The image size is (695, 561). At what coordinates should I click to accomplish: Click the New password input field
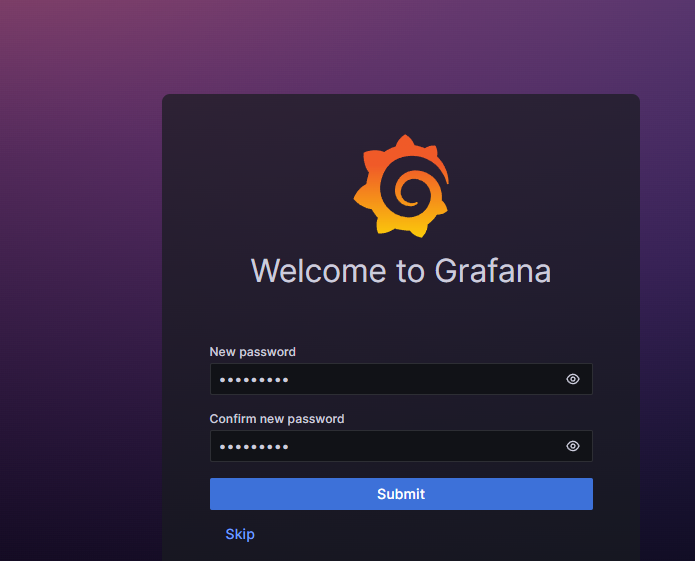pos(401,379)
